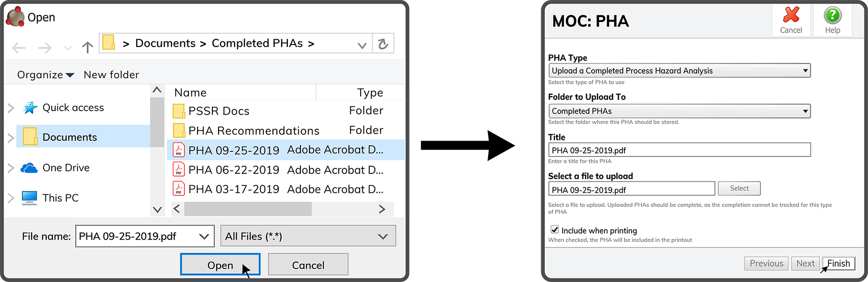Expand the This PC tree node
This screenshot has width=868, height=282.
(11, 198)
